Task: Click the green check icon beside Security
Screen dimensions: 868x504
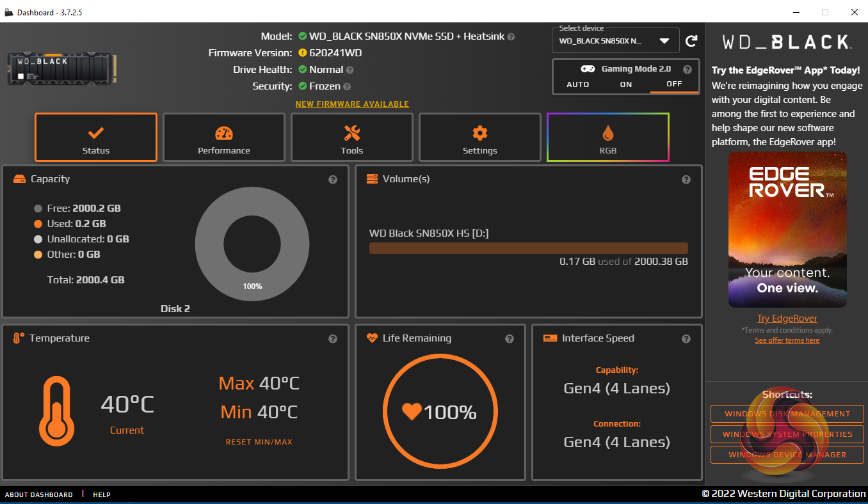Action: click(303, 86)
